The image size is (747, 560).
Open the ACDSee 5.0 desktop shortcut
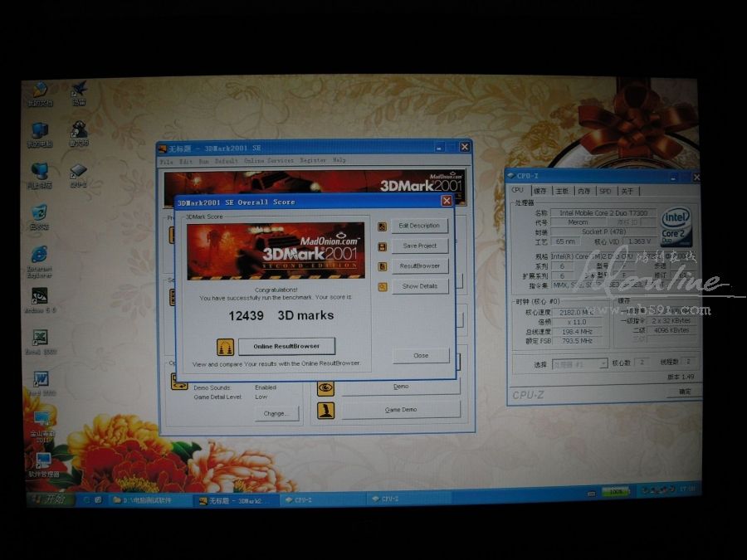click(x=39, y=296)
